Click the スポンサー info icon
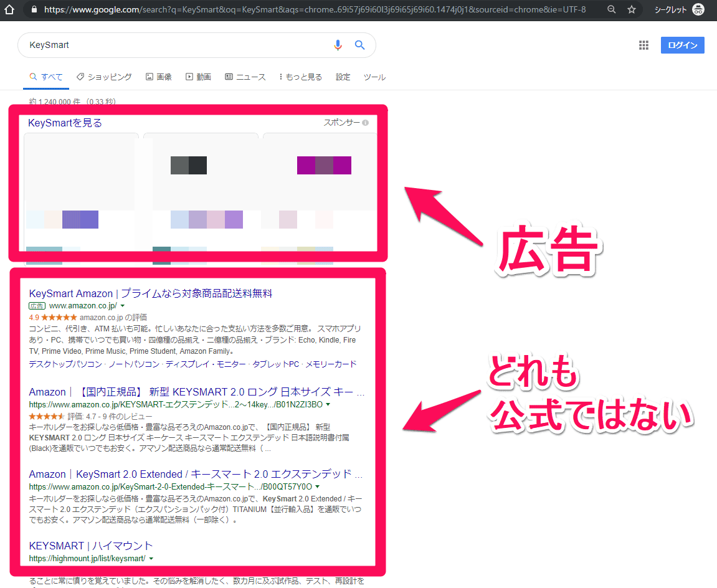This screenshot has height=588, width=717. point(366,123)
